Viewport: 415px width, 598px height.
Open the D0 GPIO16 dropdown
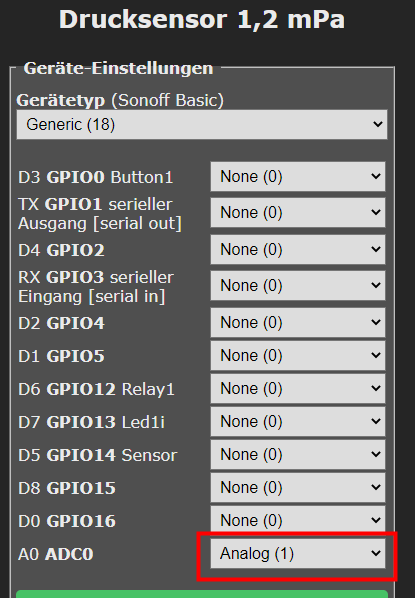click(x=298, y=520)
